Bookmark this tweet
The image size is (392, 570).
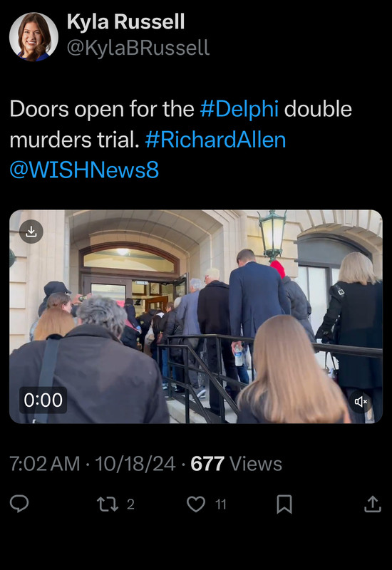[284, 504]
